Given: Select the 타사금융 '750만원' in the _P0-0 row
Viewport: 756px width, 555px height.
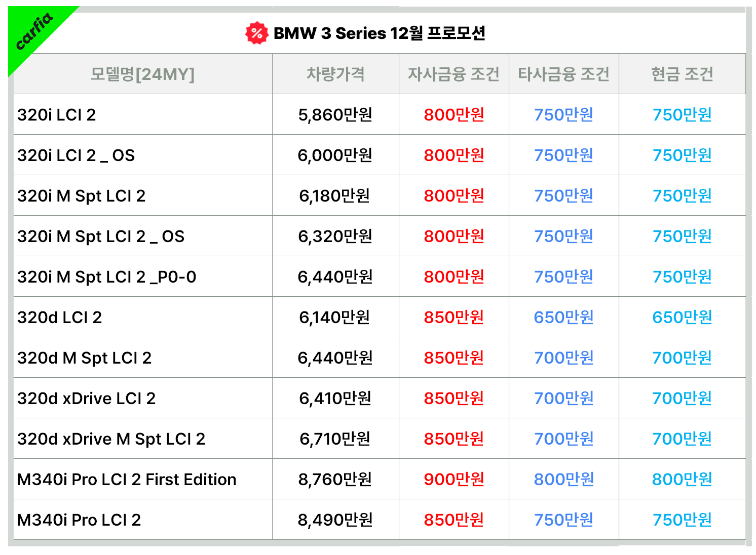Looking at the screenshot, I should coord(563,277).
